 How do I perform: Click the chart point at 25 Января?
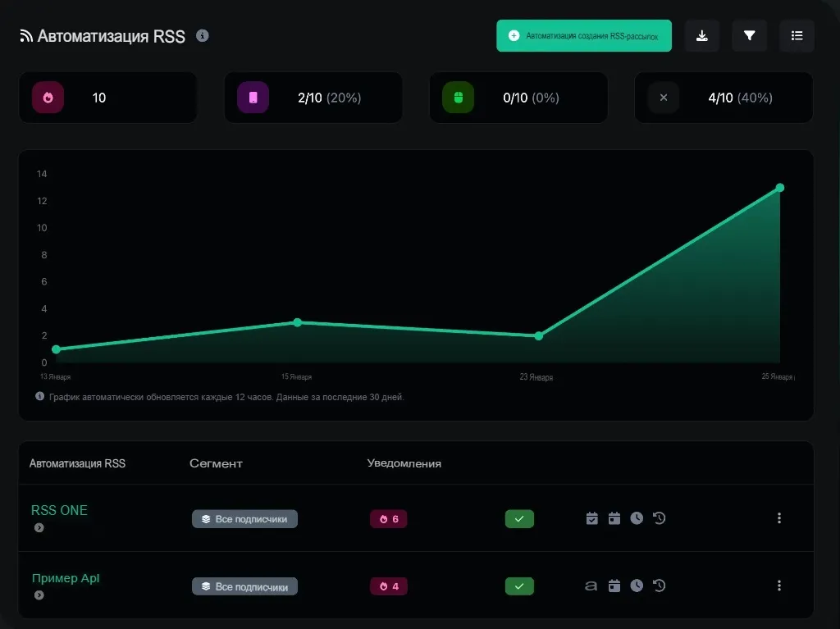pos(780,188)
